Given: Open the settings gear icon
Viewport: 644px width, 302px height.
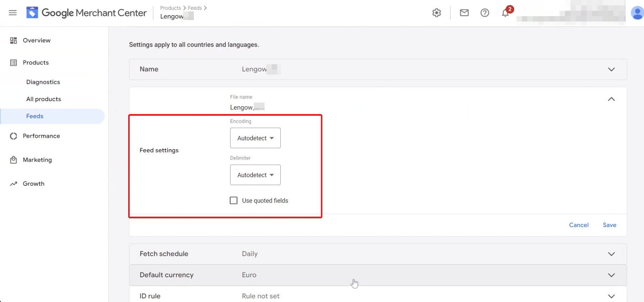Looking at the screenshot, I should pos(437,13).
